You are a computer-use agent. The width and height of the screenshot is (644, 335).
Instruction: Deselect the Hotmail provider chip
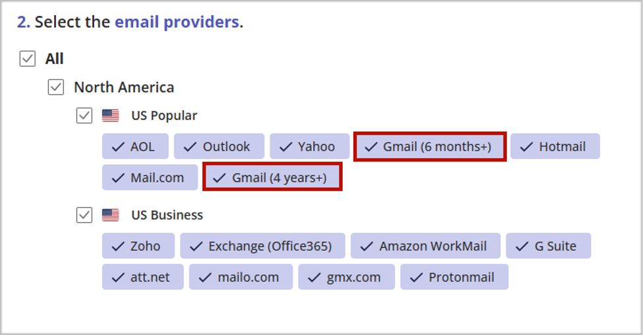(x=554, y=146)
